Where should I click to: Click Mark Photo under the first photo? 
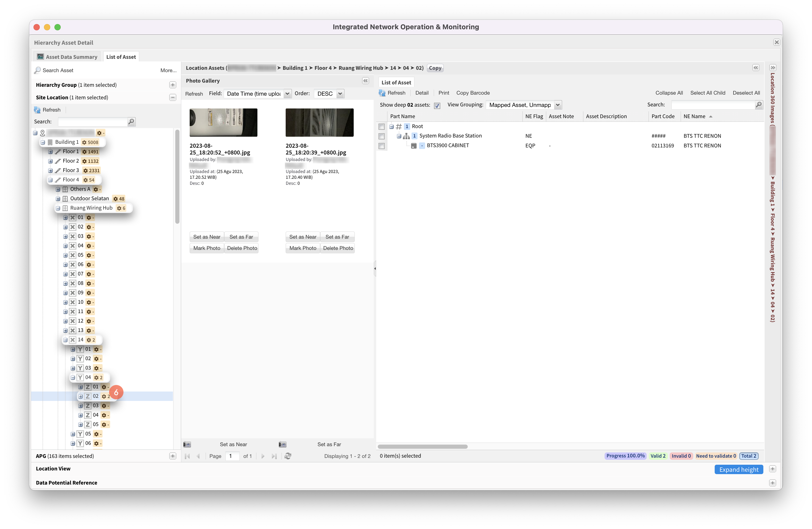tap(207, 248)
